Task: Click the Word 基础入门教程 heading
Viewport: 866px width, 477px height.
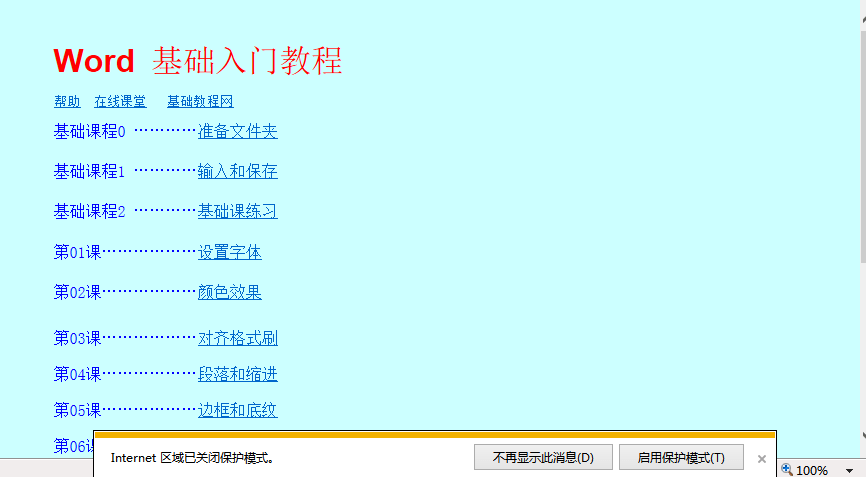Action: coord(197,61)
